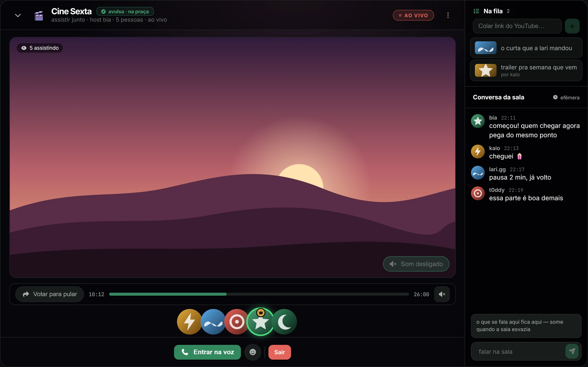Screen dimensions: 588x367
Task: Select queue item 'o curta que a lari mandou'
Action: point(526,48)
